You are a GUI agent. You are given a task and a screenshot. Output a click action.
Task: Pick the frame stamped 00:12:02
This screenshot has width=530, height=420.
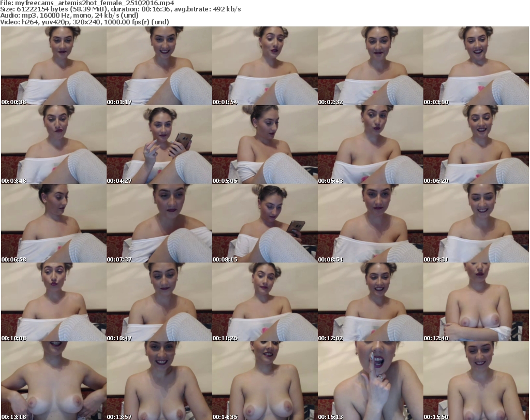click(x=371, y=302)
